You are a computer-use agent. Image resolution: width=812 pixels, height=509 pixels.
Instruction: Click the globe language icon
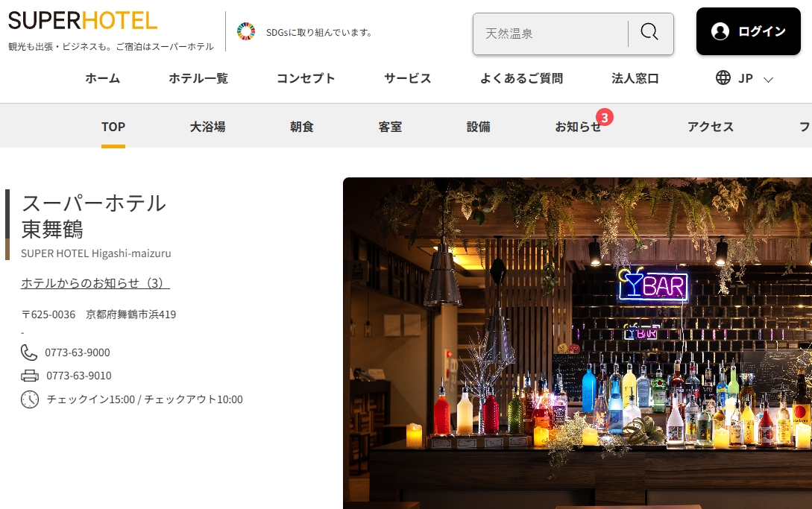[x=723, y=78]
